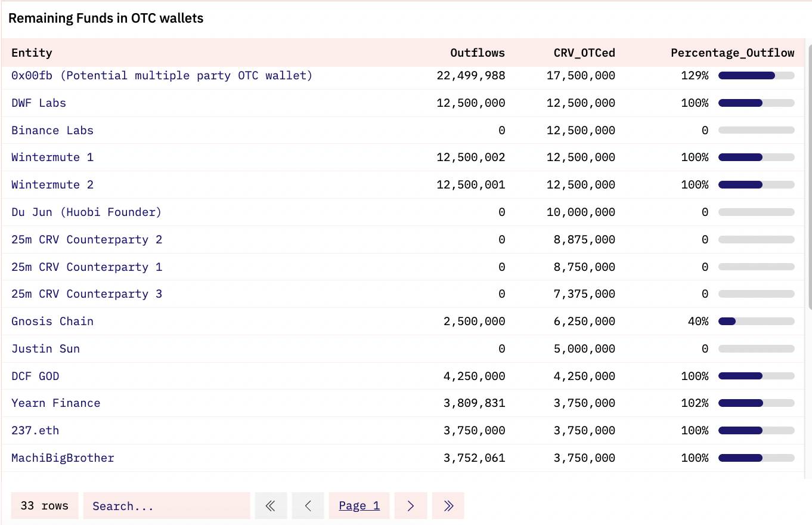The height and width of the screenshot is (525, 812).
Task: Sort by the CRV_OTCed column header
Action: (584, 52)
